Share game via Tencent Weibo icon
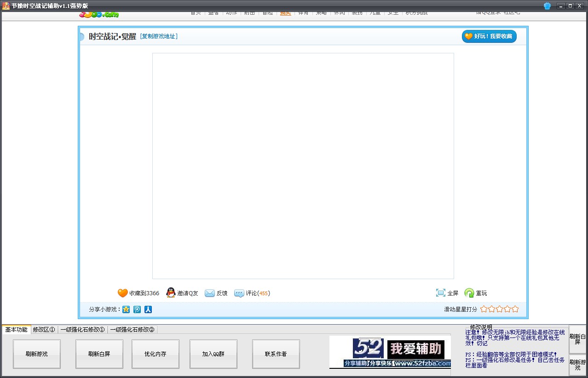The width and height of the screenshot is (588, 378). tap(137, 309)
